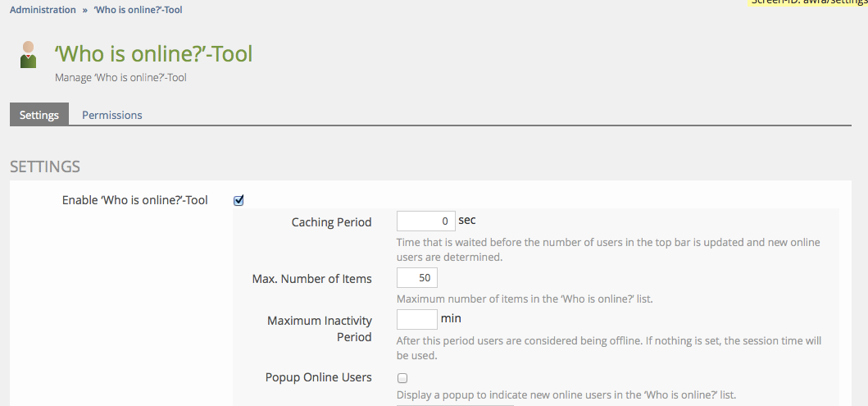Click the SETTINGS section heading
This screenshot has width=868, height=406.
pos(45,167)
